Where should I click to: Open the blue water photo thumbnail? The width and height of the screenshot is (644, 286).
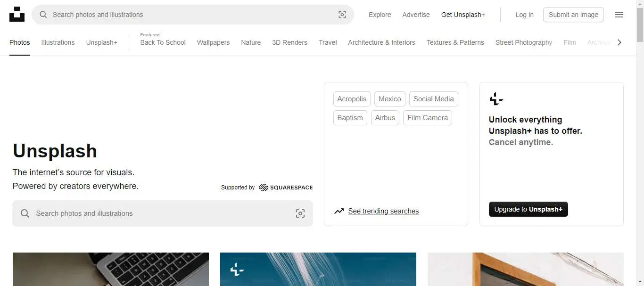point(318,270)
